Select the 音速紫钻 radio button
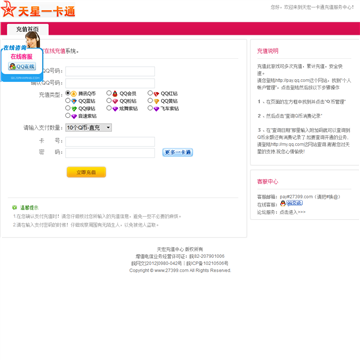Viewport: 360px width, 360px height. click(x=68, y=116)
